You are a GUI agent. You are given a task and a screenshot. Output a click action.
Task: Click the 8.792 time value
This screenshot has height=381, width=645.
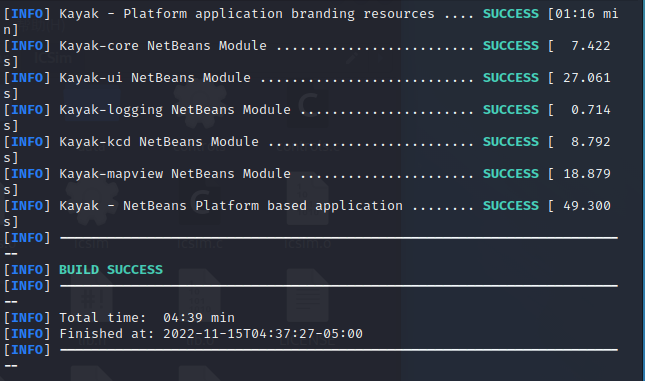tap(591, 142)
